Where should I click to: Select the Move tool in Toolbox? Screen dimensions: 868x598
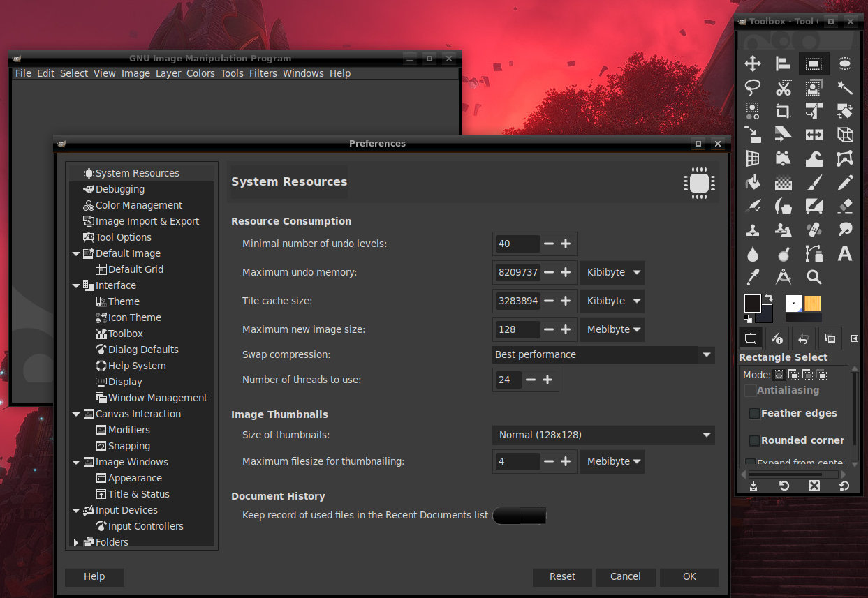pyautogui.click(x=753, y=64)
